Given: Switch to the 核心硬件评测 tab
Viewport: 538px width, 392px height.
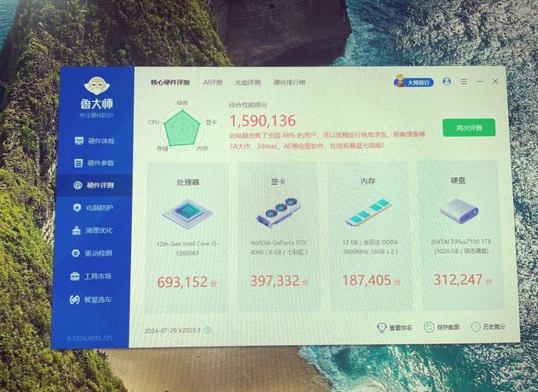Looking at the screenshot, I should coord(170,82).
